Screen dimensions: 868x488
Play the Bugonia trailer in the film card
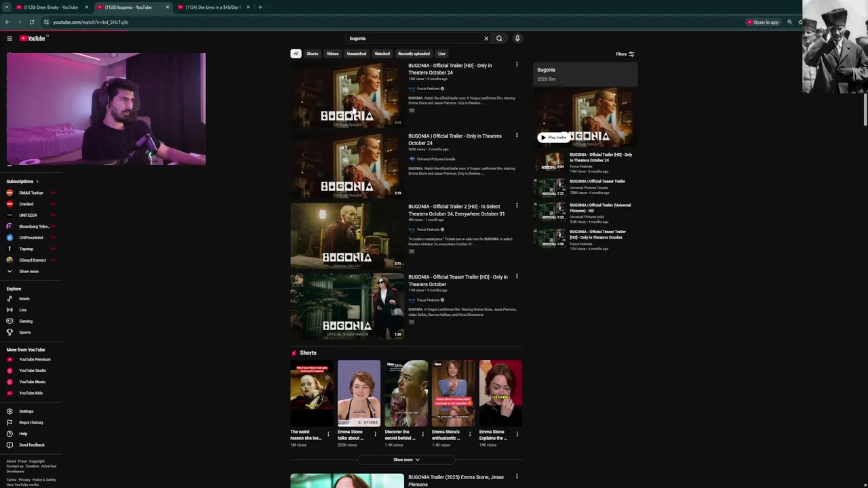553,138
